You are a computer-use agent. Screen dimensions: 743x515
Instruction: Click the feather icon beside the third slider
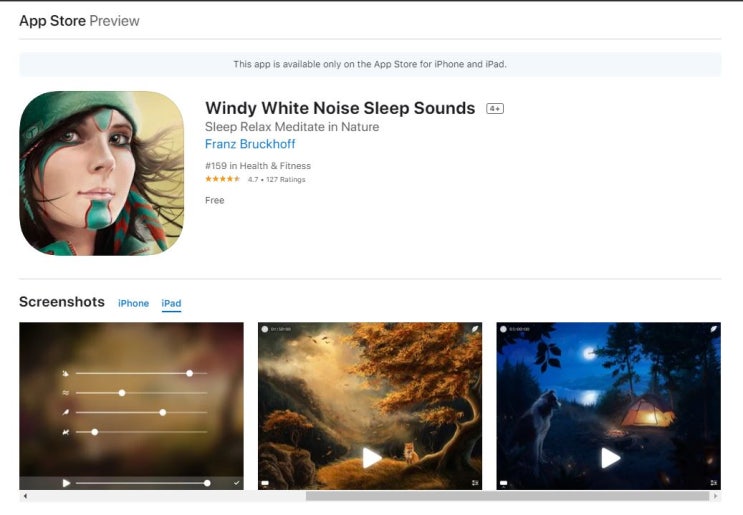click(65, 412)
